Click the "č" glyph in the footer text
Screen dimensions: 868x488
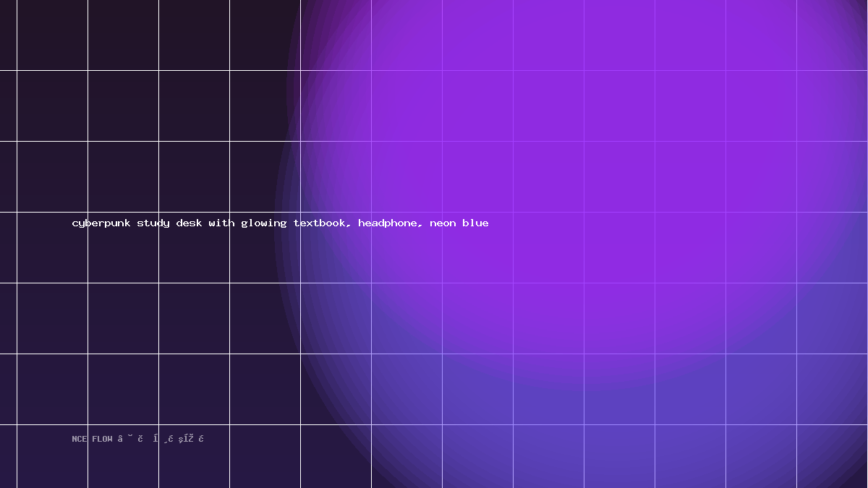tap(140, 439)
